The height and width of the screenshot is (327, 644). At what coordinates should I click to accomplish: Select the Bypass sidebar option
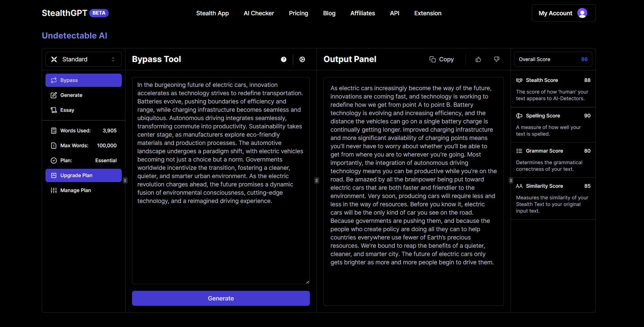[x=84, y=80]
